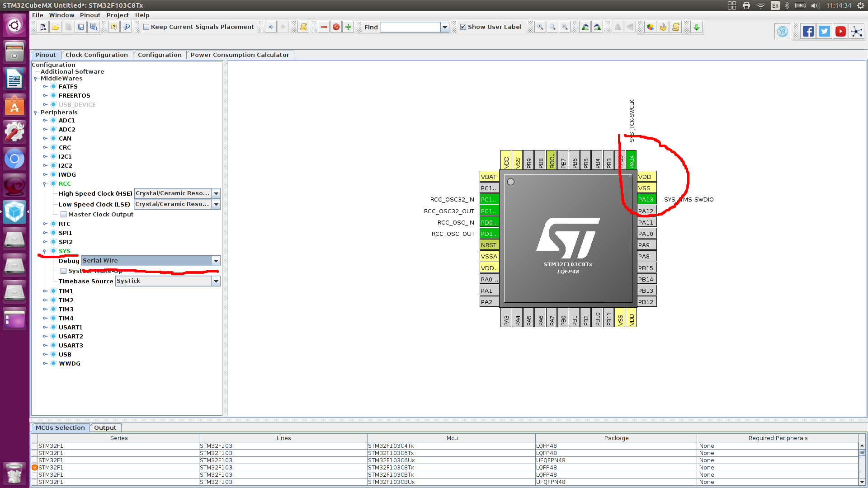The height and width of the screenshot is (488, 868).
Task: Click the Save Project floppy icon
Action: [81, 27]
